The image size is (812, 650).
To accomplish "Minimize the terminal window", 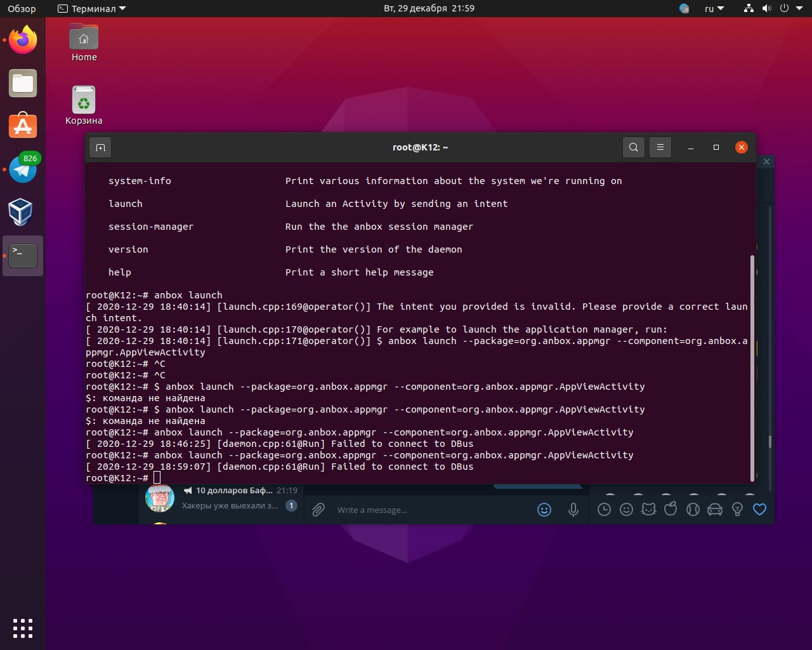I will tap(691, 147).
